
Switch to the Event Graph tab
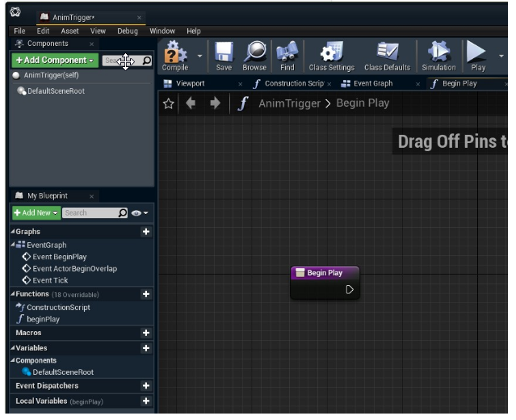click(x=372, y=83)
